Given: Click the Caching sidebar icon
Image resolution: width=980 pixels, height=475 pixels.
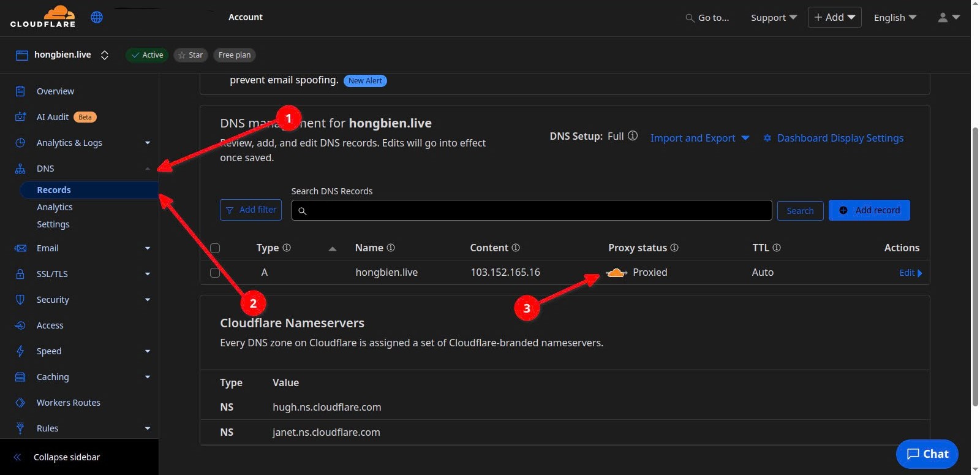Looking at the screenshot, I should [x=20, y=377].
